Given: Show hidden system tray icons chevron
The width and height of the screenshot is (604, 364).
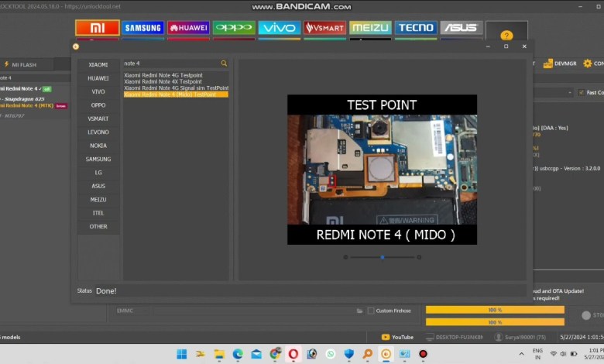Looking at the screenshot, I should click(521, 354).
